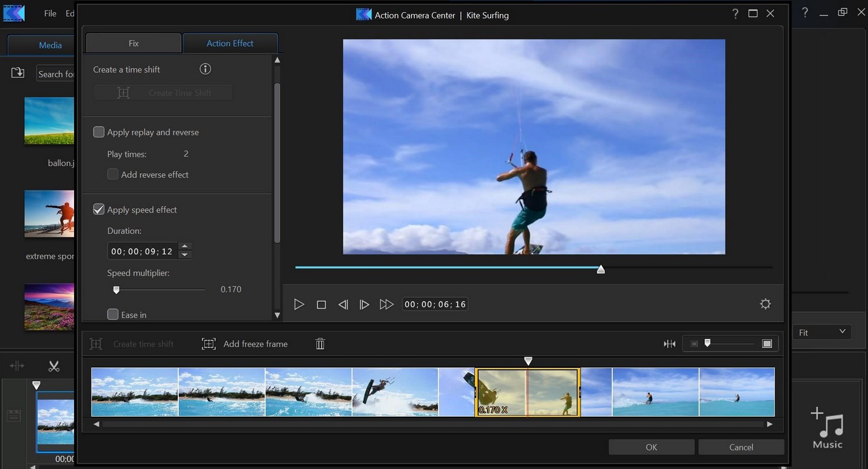Screen dimensions: 868x469
Task: Step to the previous frame
Action: click(343, 305)
